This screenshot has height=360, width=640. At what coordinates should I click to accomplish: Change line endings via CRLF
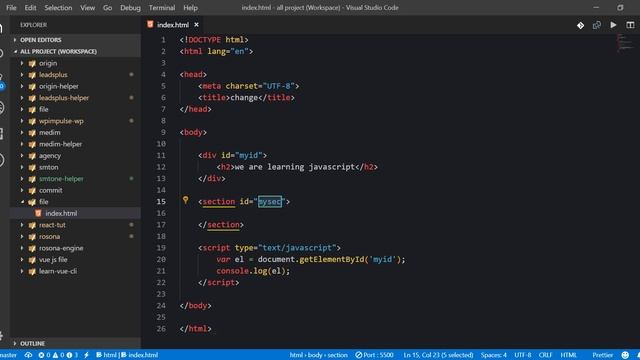point(545,355)
